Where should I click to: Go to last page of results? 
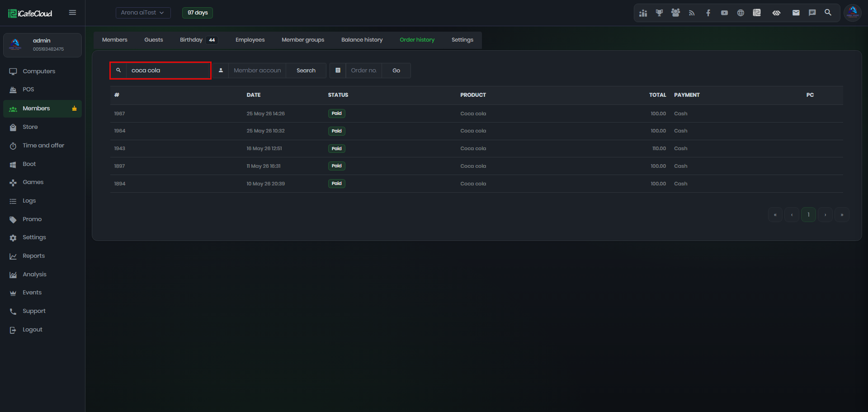point(842,215)
